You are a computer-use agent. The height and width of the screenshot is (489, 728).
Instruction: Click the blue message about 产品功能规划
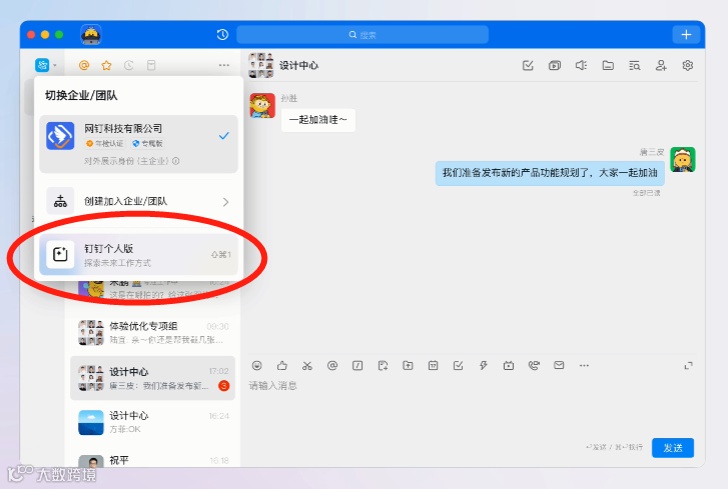(550, 173)
